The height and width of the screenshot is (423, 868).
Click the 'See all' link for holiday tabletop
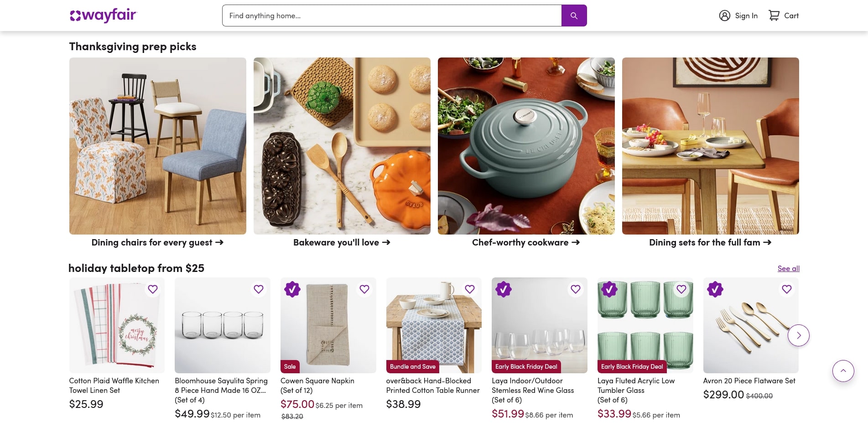[788, 268]
